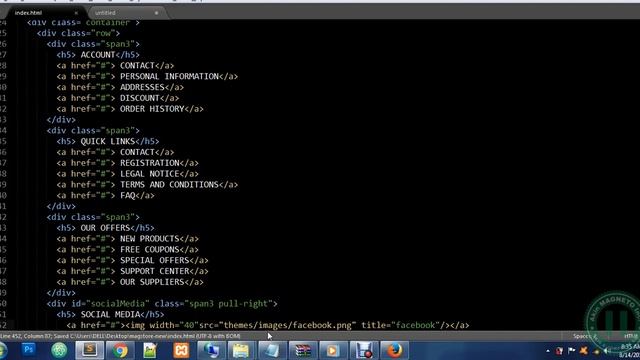Click the SOCIAL MEDIA heading text
The width and height of the screenshot is (640, 360).
110,314
